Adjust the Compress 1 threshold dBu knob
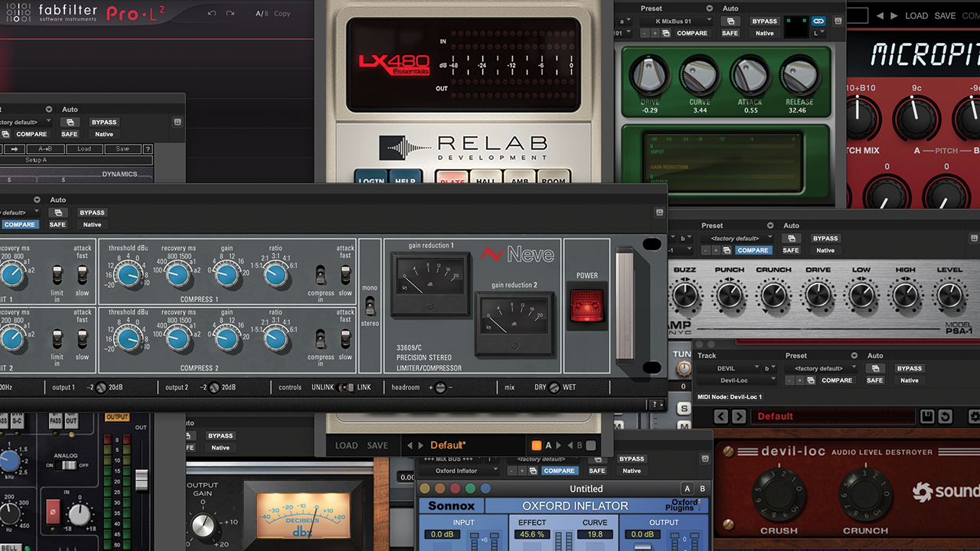This screenshot has width=980, height=551. [x=129, y=273]
